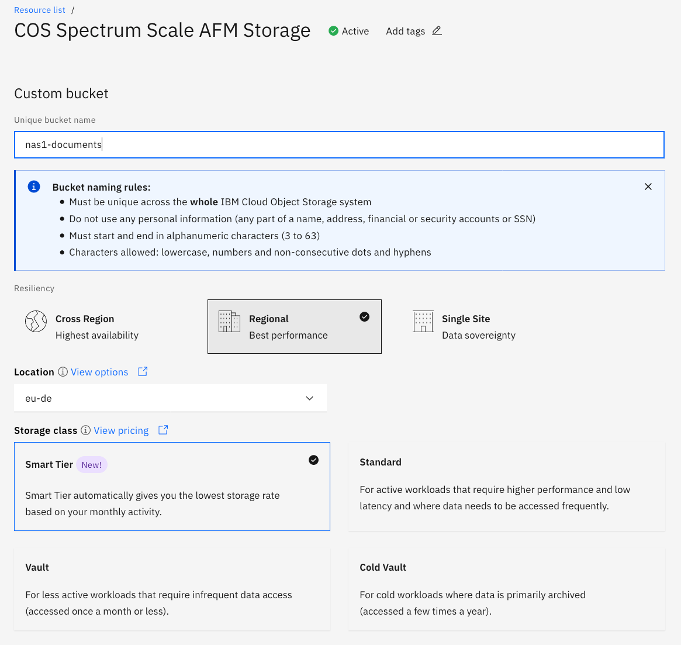This screenshot has height=646, width=682.
Task: Click 'Must start and end in alphanumeric' rule
Action: (194, 236)
